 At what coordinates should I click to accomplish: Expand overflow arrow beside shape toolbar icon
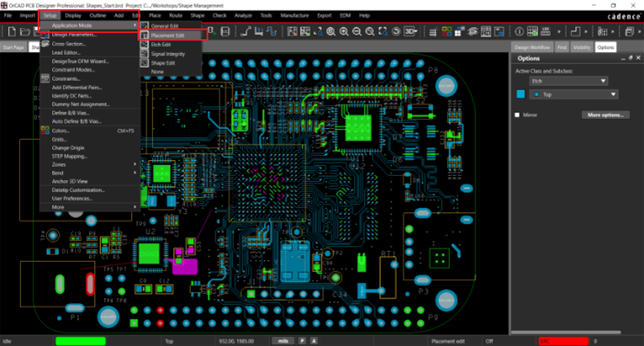click(x=585, y=31)
